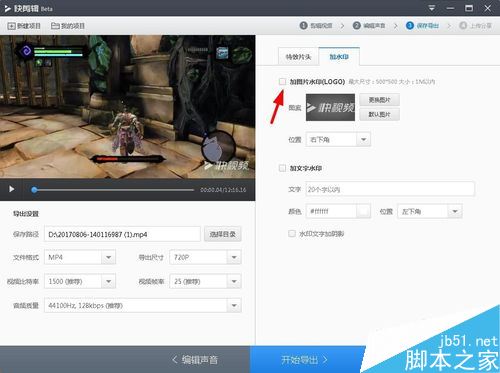Open the white color swatch picker
Viewport: 500px width, 373px height.
364,211
